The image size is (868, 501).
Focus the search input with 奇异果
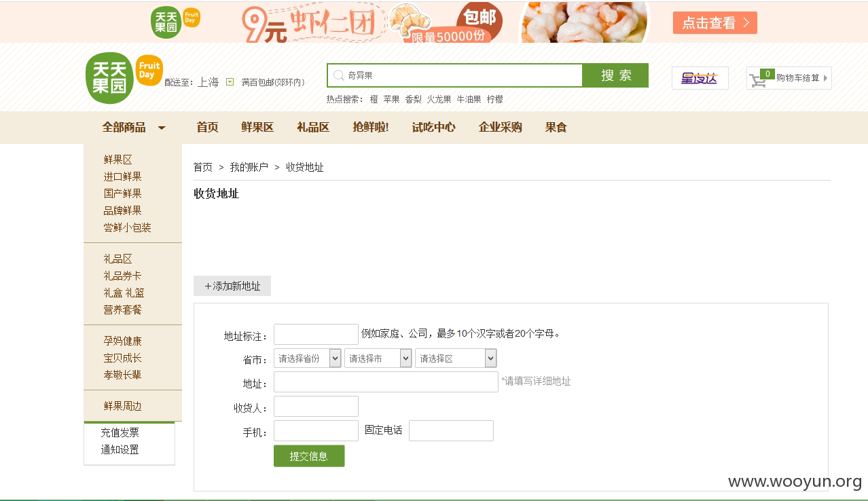454,75
